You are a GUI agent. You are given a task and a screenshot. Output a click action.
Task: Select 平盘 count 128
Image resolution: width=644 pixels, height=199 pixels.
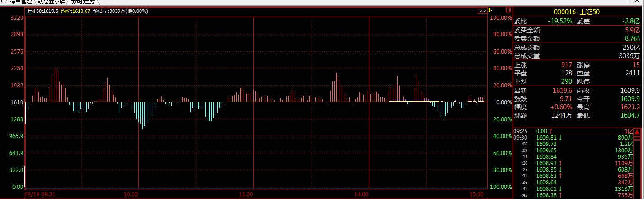click(x=567, y=73)
